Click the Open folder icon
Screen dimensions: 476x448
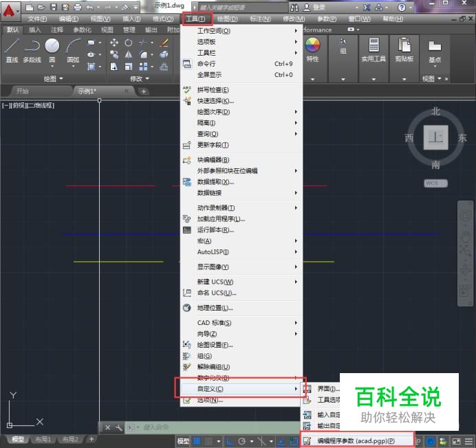(41, 7)
